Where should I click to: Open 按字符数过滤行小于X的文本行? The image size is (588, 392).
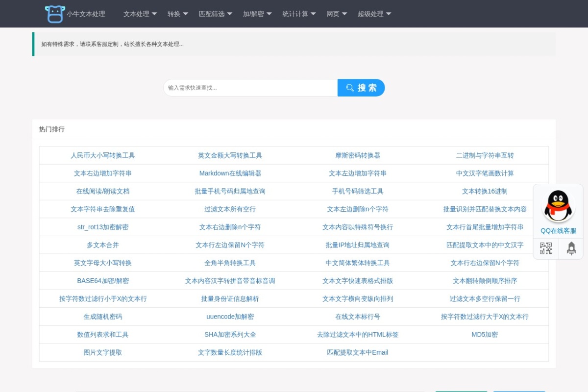[x=103, y=298]
